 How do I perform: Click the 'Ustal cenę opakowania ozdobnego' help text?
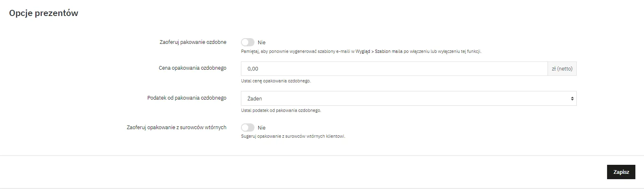pyautogui.click(x=276, y=81)
